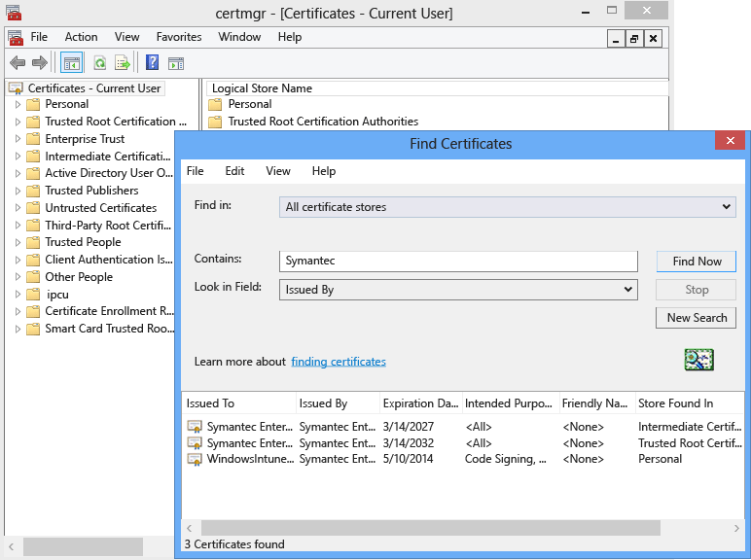Image resolution: width=751 pixels, height=560 pixels.
Task: Sort results by Expiration Date column
Action: click(421, 403)
